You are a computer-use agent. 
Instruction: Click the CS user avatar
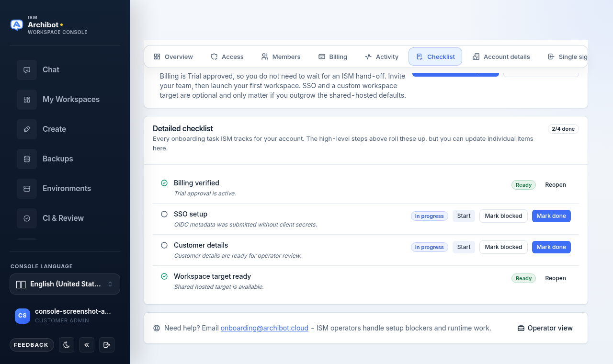[23, 316]
